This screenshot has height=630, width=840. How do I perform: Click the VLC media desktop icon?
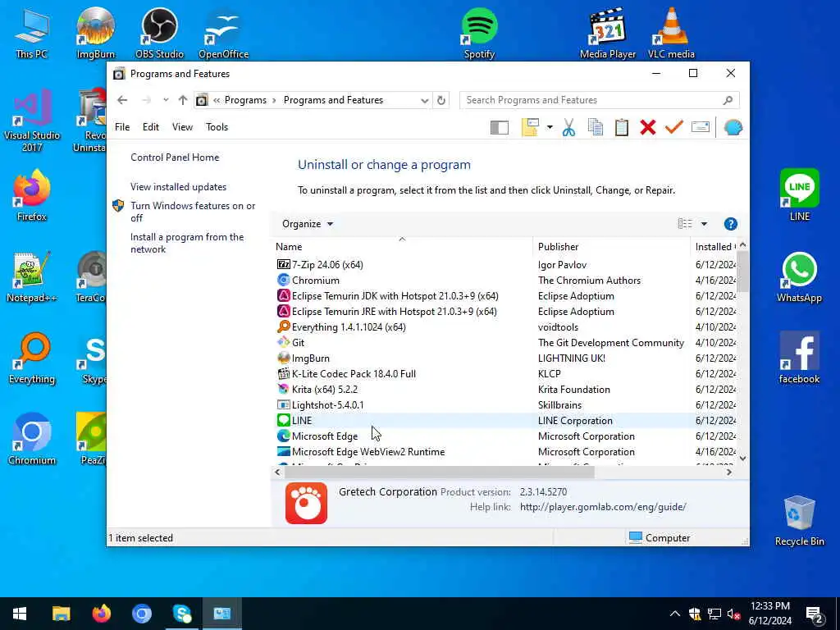(671, 33)
